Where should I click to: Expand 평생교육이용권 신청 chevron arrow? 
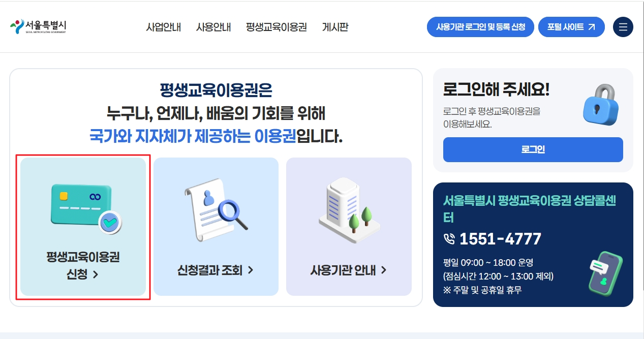(96, 275)
